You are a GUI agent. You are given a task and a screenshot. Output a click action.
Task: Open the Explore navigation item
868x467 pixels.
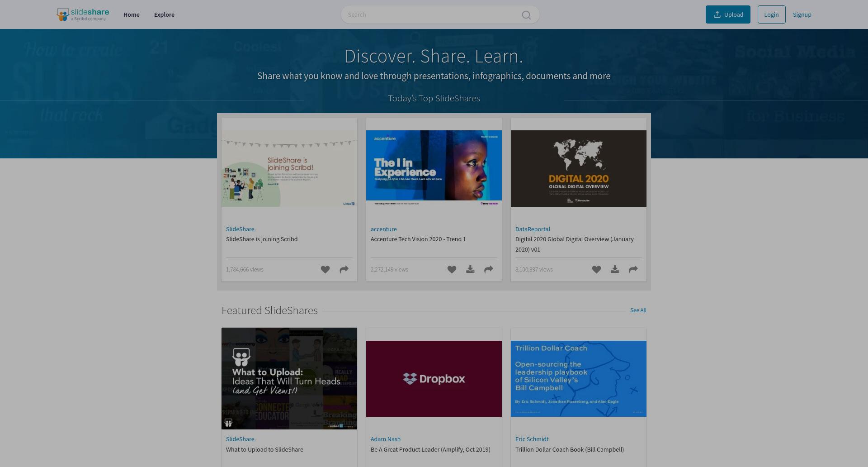(x=164, y=14)
